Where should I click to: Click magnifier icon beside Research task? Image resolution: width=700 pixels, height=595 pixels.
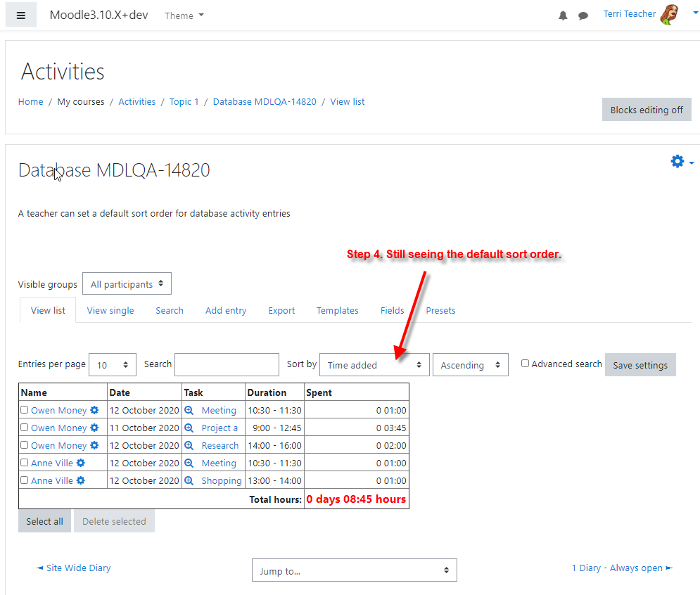(189, 445)
